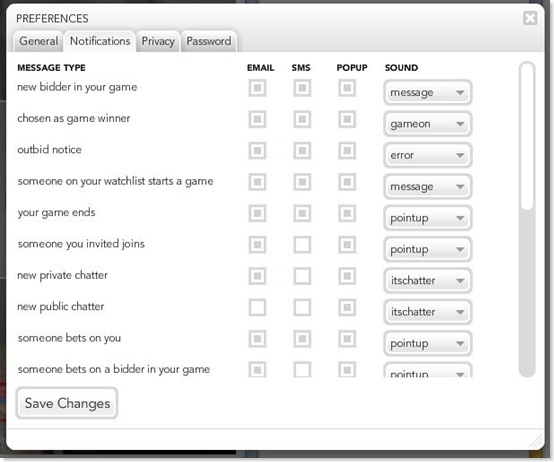Expand the gameon sound dropdown

(428, 124)
